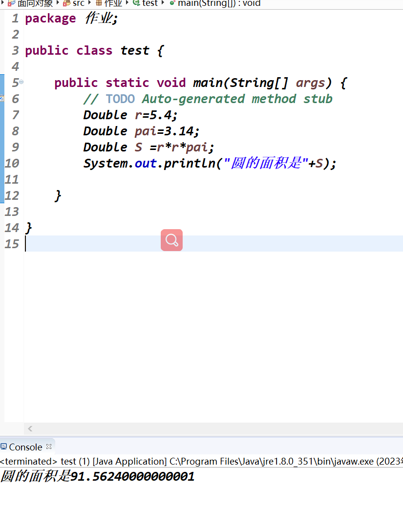
Task: Open the 'main(String[]) : void' breadcrumb segment
Action: 219,3
